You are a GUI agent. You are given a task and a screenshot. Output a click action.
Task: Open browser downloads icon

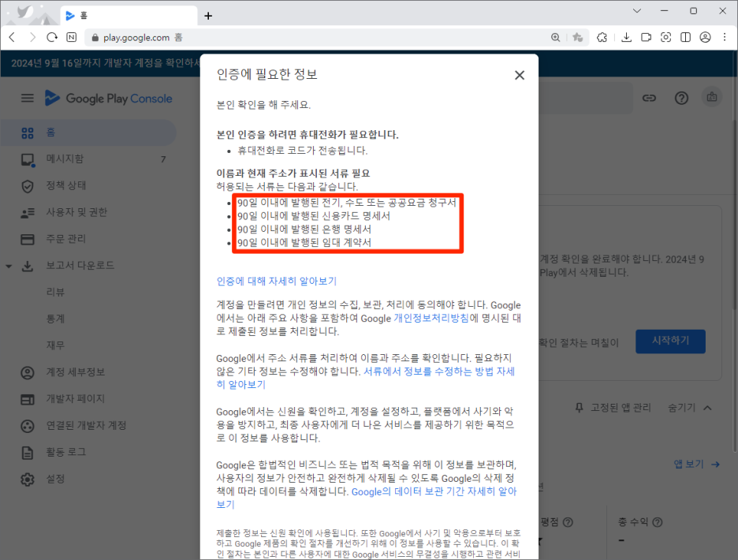pyautogui.click(x=627, y=37)
